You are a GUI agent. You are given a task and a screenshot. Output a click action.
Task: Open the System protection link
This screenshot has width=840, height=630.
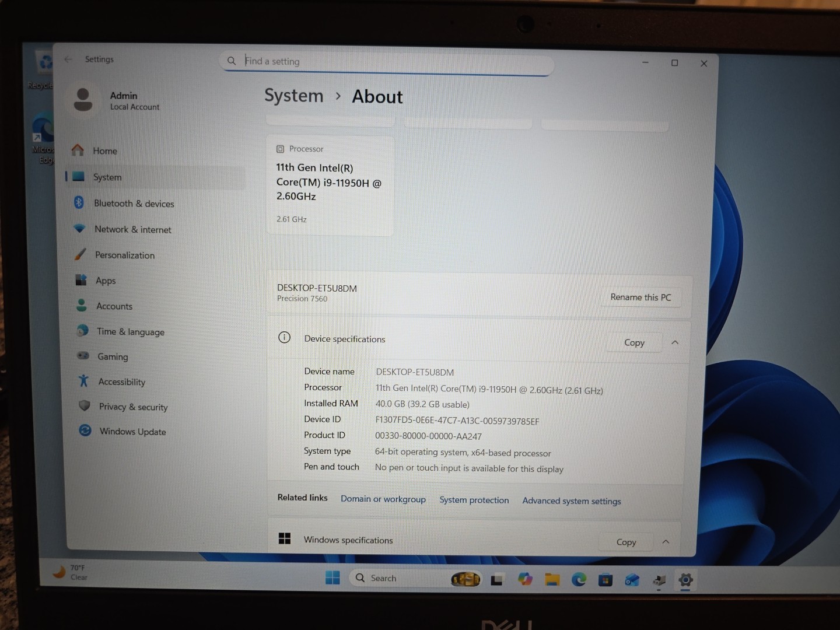point(474,500)
